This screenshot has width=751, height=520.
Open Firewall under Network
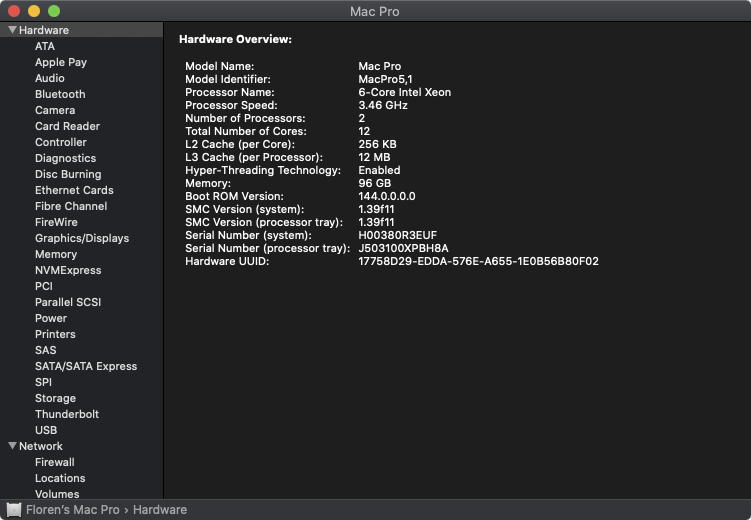pos(55,462)
